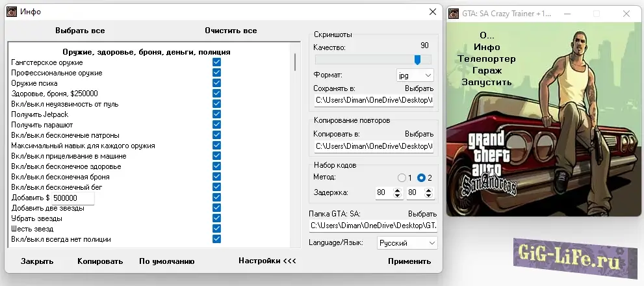This screenshot has height=286, width=644.
Task: Decrease the second Задержка value
Action: point(429,195)
